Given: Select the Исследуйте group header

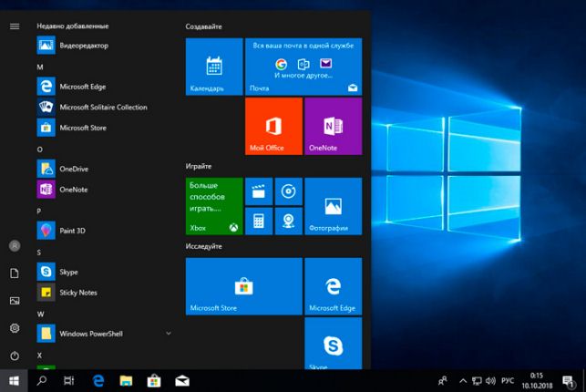Looking at the screenshot, I should pos(203,246).
